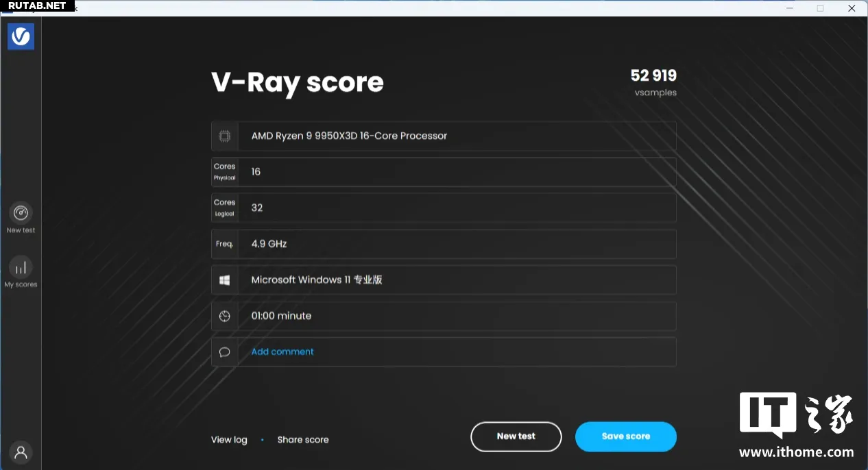
Task: Open My scores bar chart icon
Action: pyautogui.click(x=21, y=267)
